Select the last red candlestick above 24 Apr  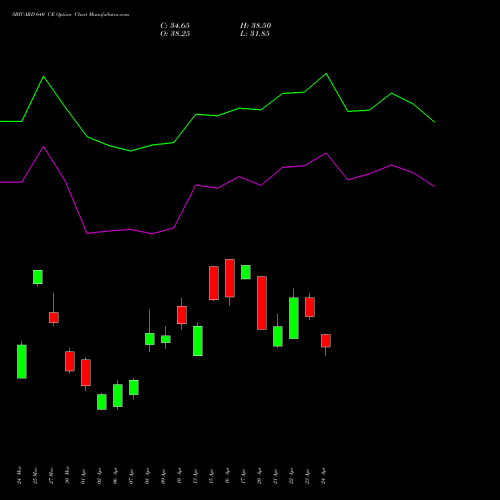pos(326,341)
